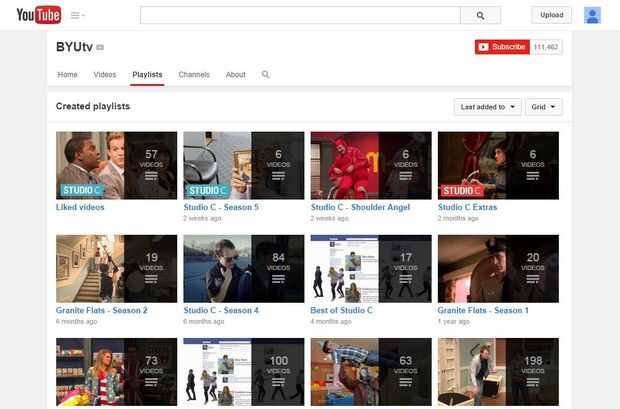The height and width of the screenshot is (409, 620).
Task: Open the Studio C Extras link
Action: pyautogui.click(x=467, y=207)
